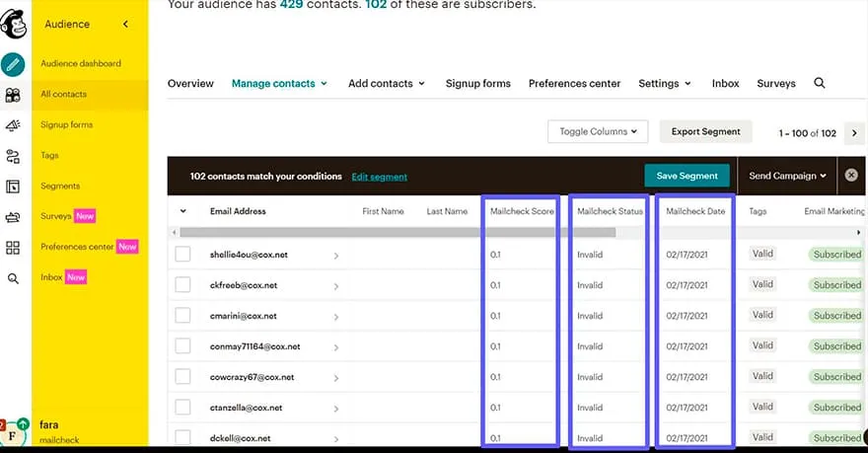This screenshot has width=868, height=453.
Task: Open the Automations icon in the left rail
Action: click(x=13, y=156)
